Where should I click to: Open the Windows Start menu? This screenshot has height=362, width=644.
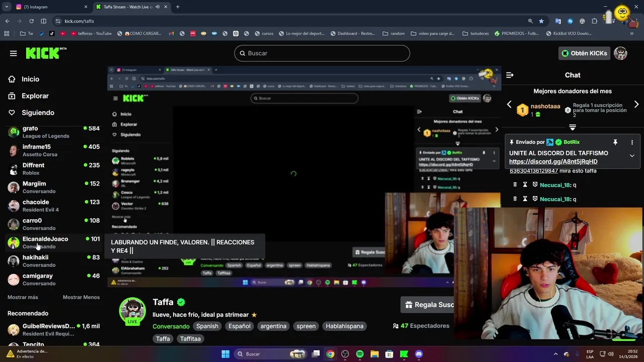tap(225, 354)
